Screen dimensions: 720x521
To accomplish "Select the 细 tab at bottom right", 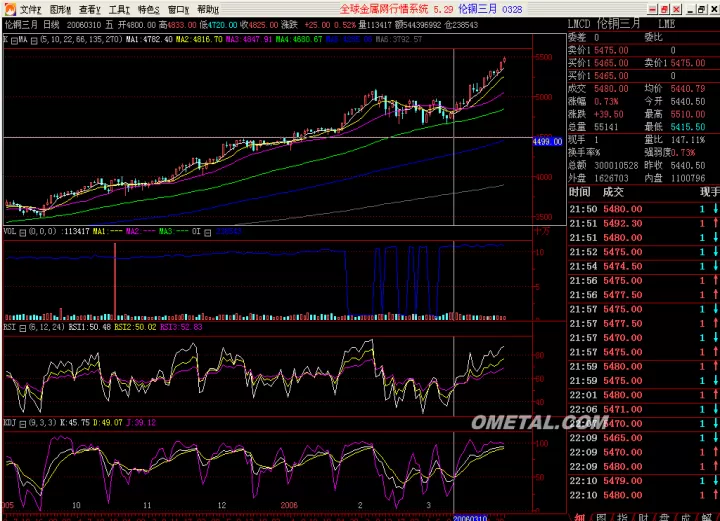I will pos(579,517).
